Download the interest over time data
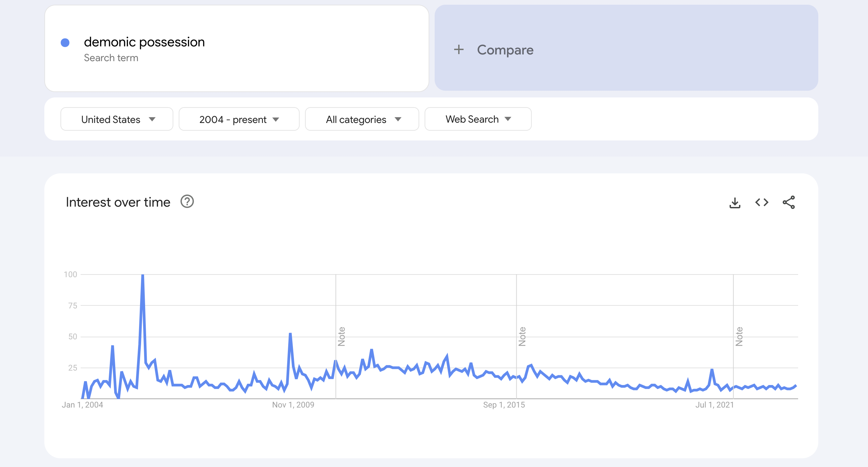 pos(735,203)
